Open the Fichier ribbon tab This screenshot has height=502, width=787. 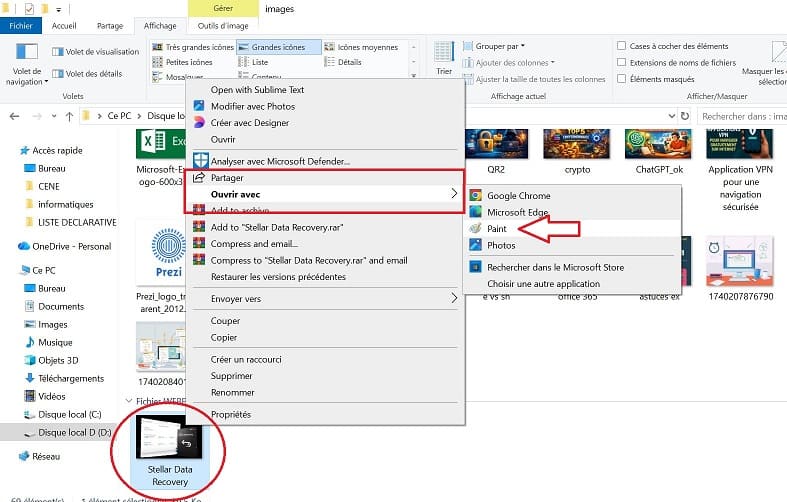pos(21,26)
